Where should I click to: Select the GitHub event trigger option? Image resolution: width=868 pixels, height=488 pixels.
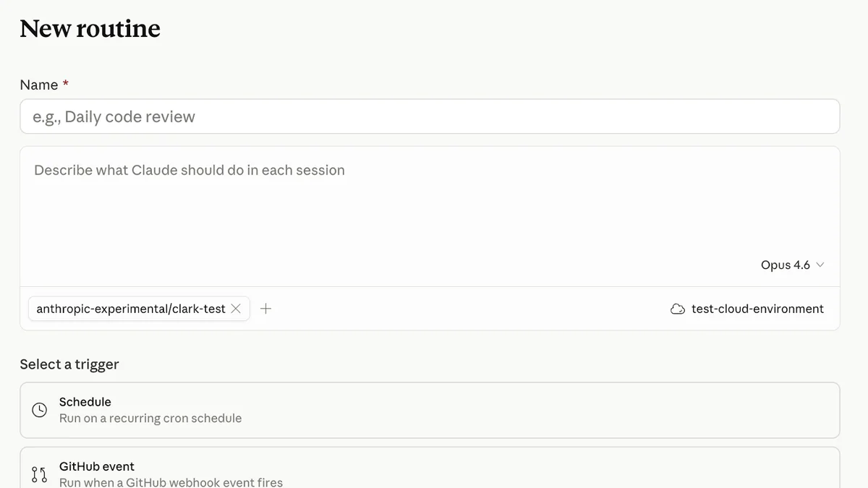[429, 470]
